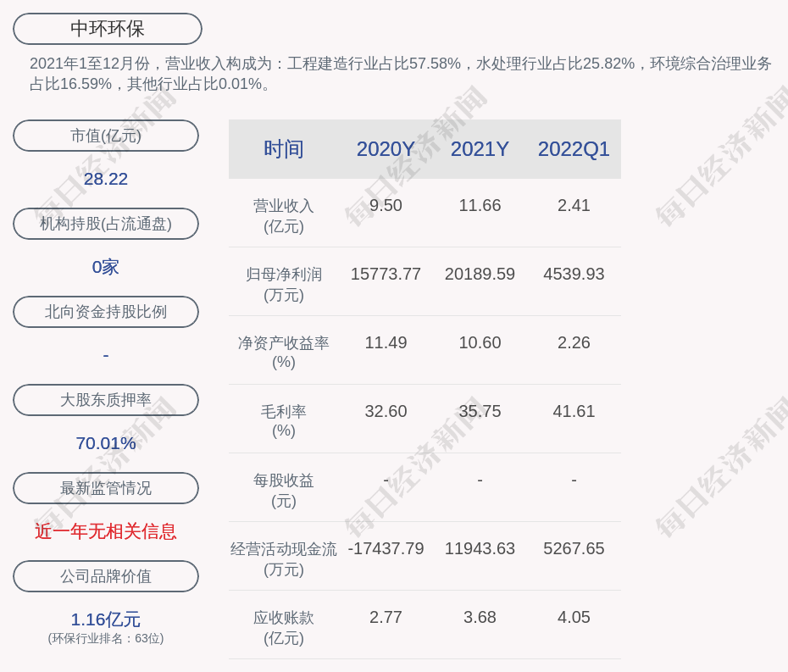The width and height of the screenshot is (788, 672).
Task: Click the 28.22 market value figure
Action: 106,179
